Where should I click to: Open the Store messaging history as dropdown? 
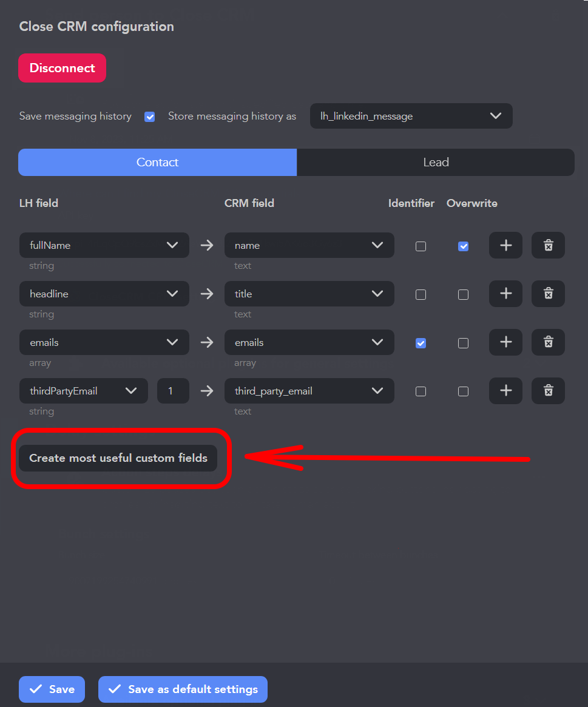[x=411, y=116]
